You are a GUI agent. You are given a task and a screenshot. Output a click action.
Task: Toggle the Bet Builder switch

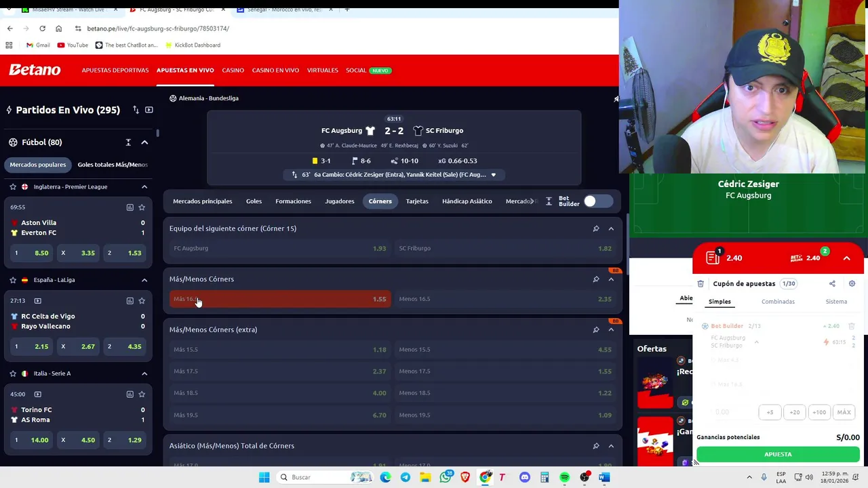597,201
